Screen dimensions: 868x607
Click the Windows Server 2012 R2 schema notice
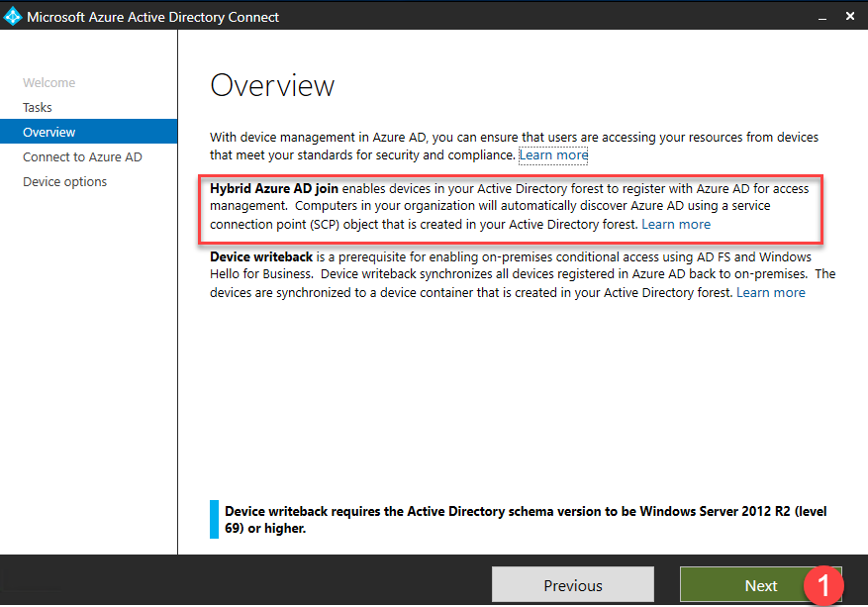[x=525, y=520]
